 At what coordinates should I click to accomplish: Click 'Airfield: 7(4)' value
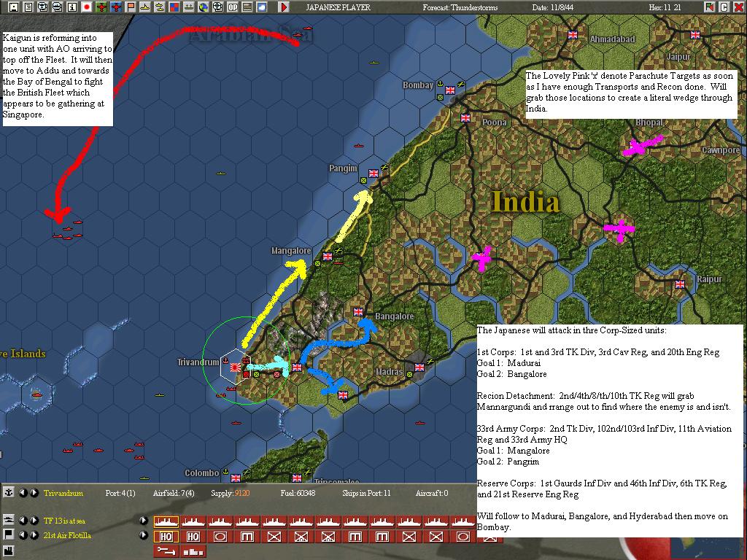(174, 493)
